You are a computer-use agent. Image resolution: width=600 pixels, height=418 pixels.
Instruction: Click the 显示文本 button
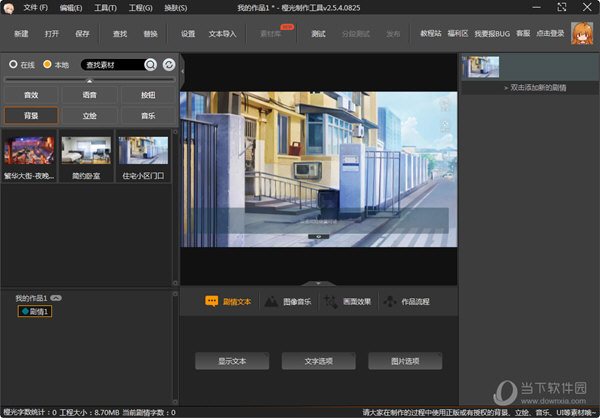232,361
